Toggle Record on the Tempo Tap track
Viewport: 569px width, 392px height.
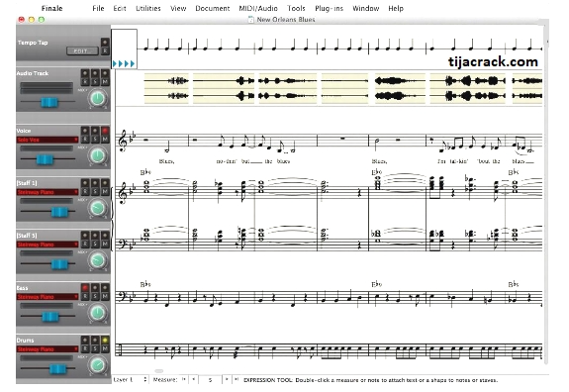click(x=105, y=50)
